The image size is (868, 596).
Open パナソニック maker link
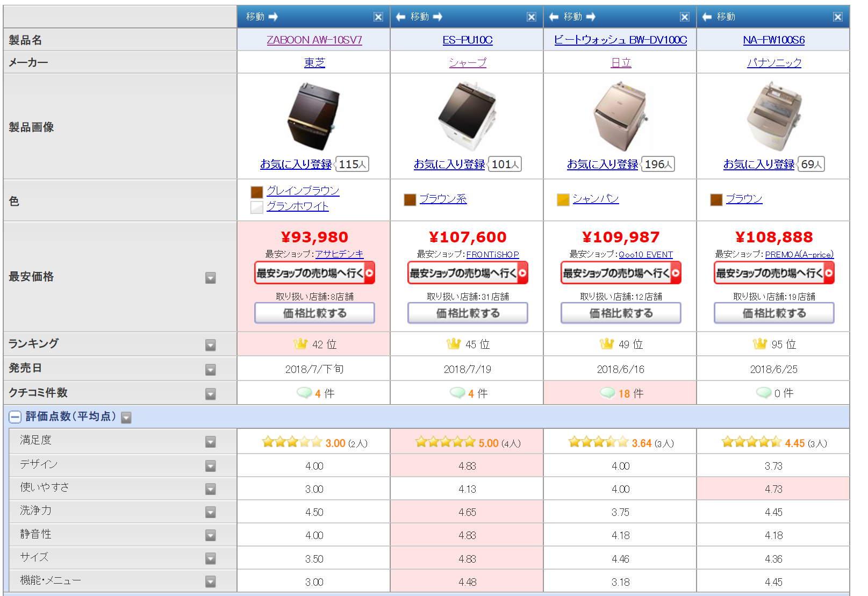[x=774, y=63]
